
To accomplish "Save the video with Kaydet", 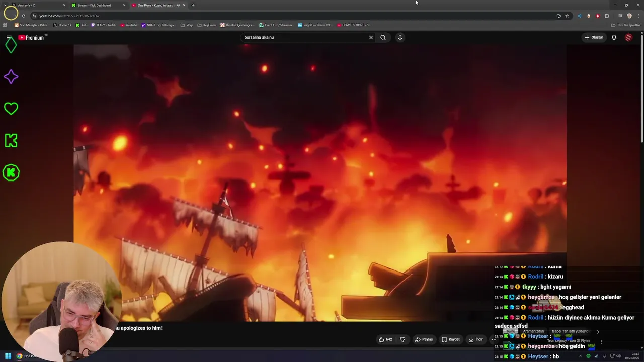I will point(451,339).
